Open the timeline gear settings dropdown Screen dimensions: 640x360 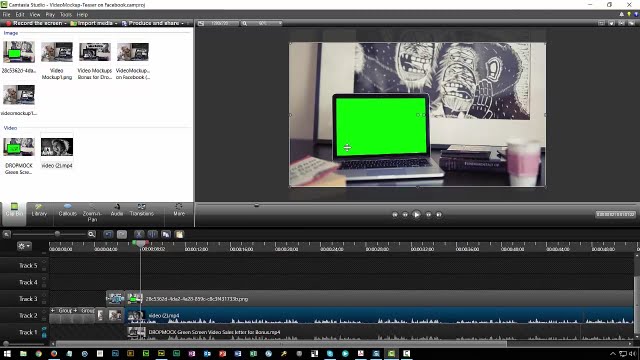point(24,246)
